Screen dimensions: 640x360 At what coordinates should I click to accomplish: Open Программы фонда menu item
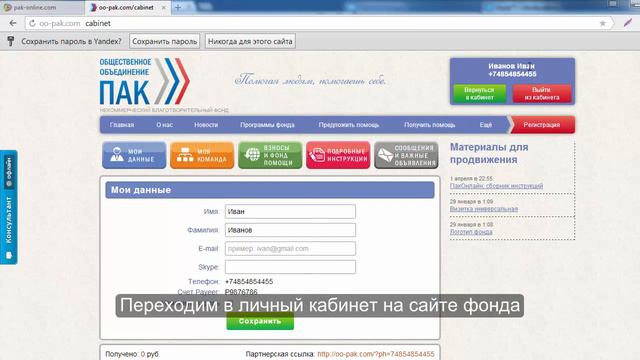[267, 125]
